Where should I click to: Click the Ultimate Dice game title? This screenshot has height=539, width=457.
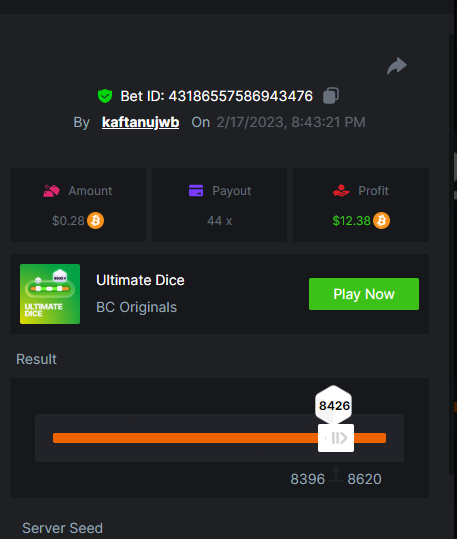(x=140, y=280)
